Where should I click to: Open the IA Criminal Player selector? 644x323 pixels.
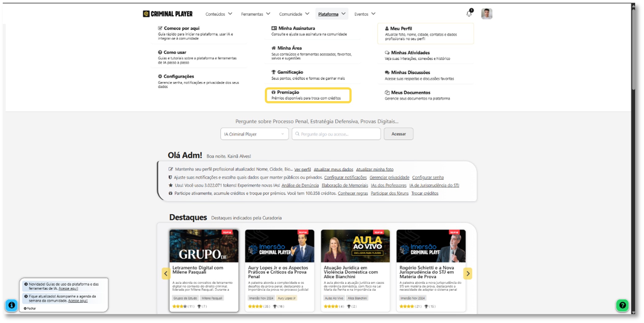point(254,134)
